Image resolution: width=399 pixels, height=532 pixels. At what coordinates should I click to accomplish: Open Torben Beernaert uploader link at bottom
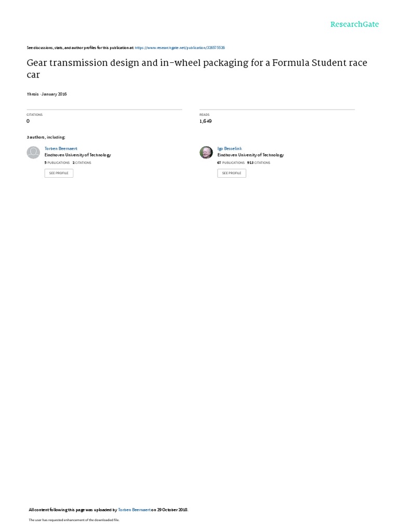[134, 510]
